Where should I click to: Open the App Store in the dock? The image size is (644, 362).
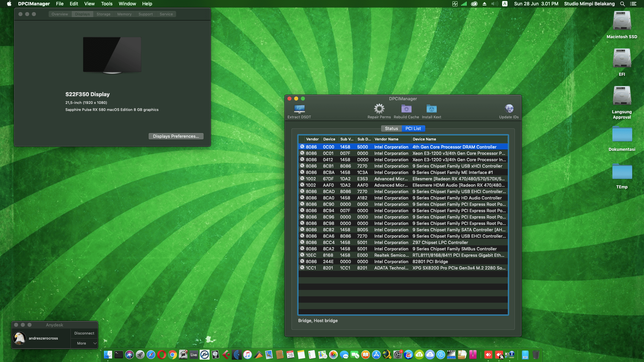click(x=376, y=355)
